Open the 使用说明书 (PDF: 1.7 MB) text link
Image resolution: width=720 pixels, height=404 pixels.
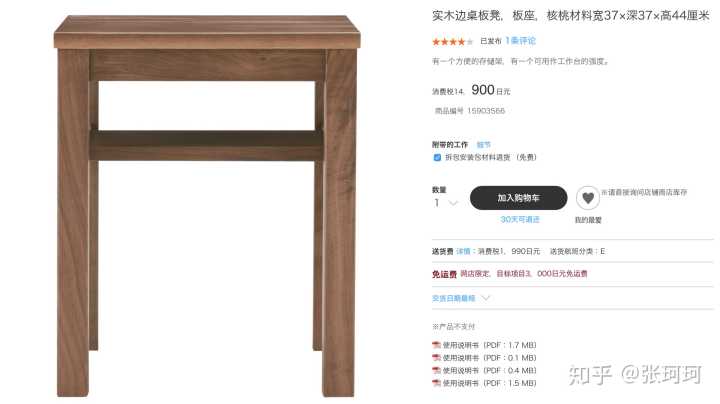[489, 345]
